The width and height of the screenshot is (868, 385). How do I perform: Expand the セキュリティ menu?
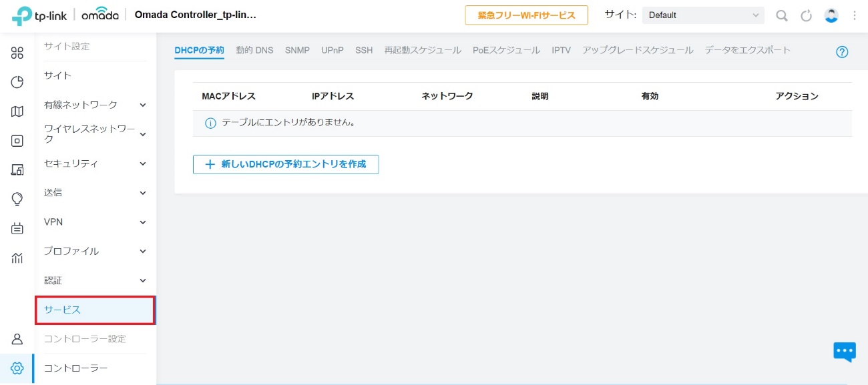pos(95,163)
